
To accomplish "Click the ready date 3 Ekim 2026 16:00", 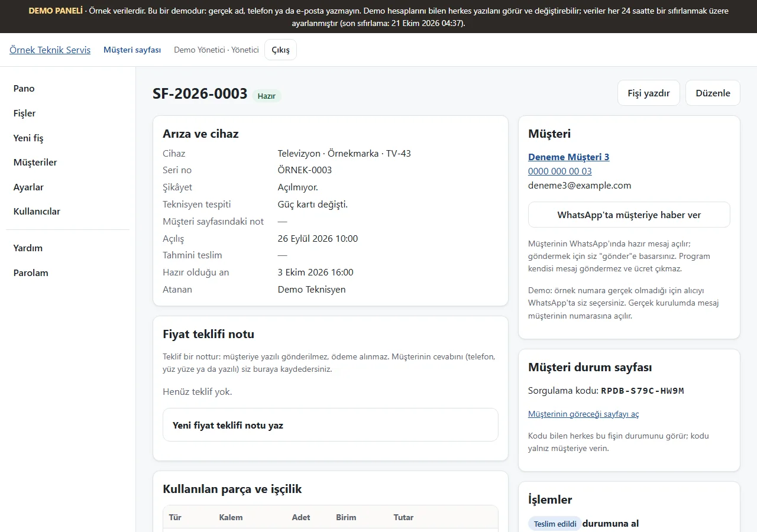I will 316,273.
